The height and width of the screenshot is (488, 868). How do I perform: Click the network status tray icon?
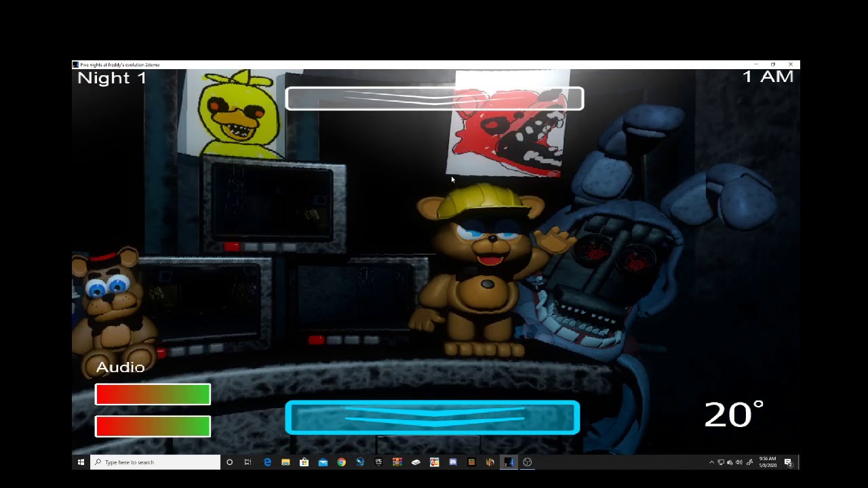[x=721, y=462]
